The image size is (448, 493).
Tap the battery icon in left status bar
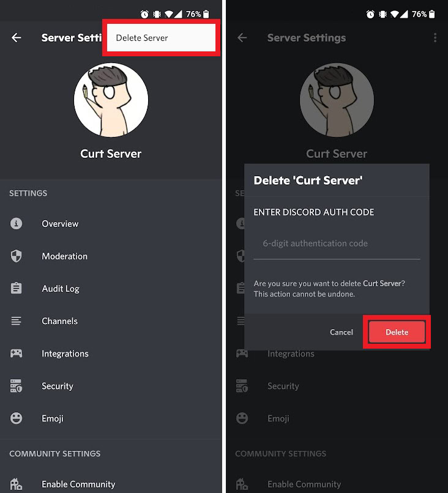click(206, 14)
